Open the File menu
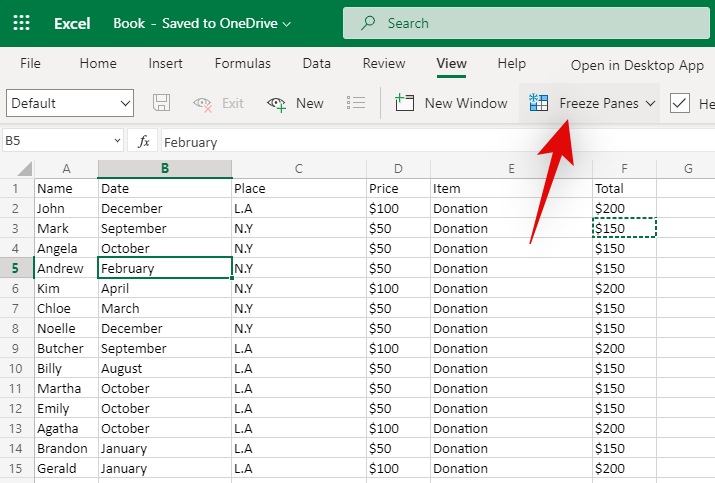The image size is (715, 483). tap(30, 63)
